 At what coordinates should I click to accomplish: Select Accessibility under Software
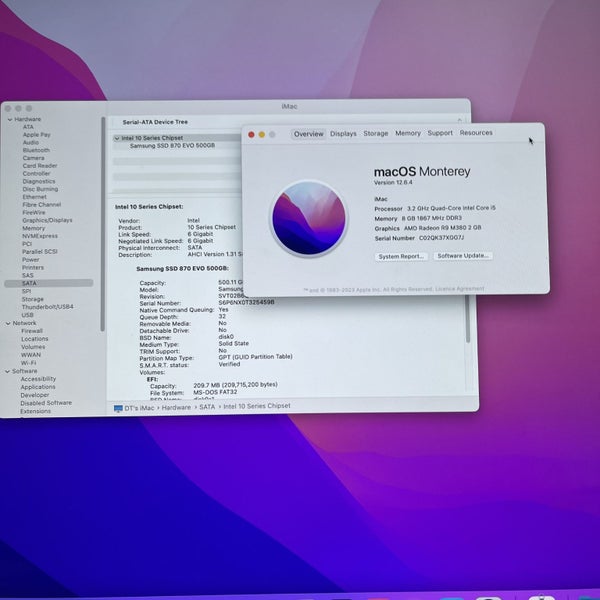tap(38, 379)
